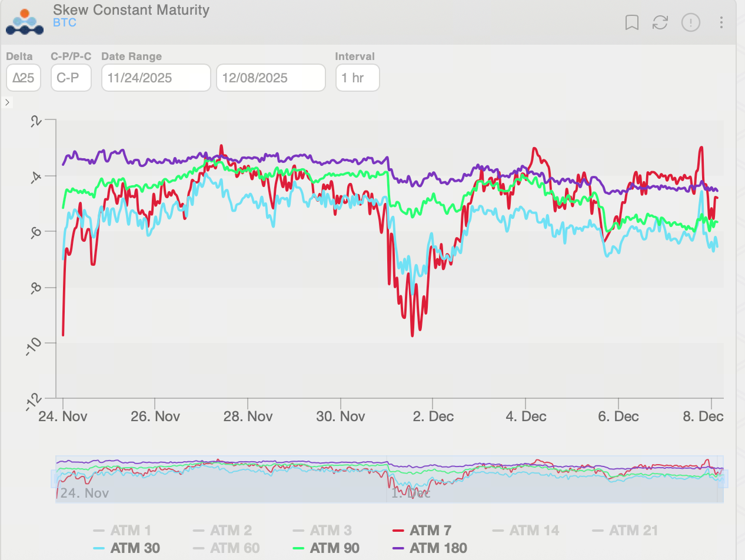Expand the small side panel chevron

pos(7,103)
